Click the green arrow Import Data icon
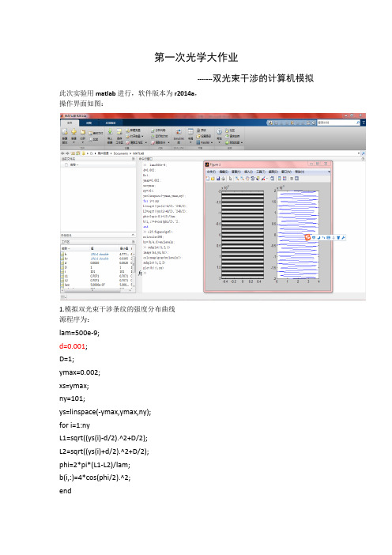The image size is (392, 555). click(110, 131)
